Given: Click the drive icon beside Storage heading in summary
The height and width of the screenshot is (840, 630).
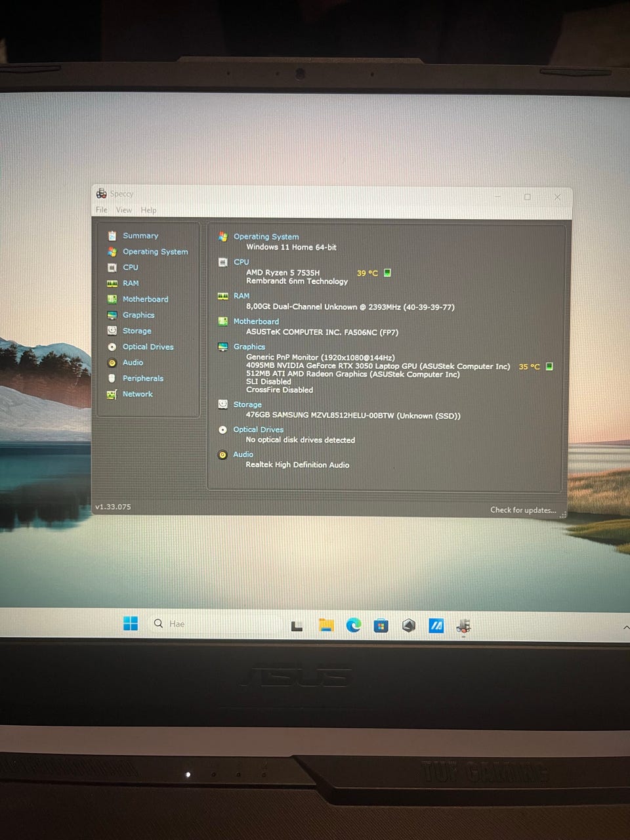Looking at the screenshot, I should [223, 404].
